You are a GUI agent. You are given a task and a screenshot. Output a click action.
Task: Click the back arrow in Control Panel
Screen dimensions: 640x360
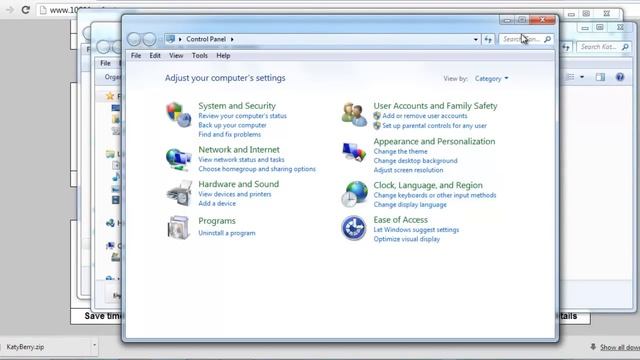(x=134, y=39)
